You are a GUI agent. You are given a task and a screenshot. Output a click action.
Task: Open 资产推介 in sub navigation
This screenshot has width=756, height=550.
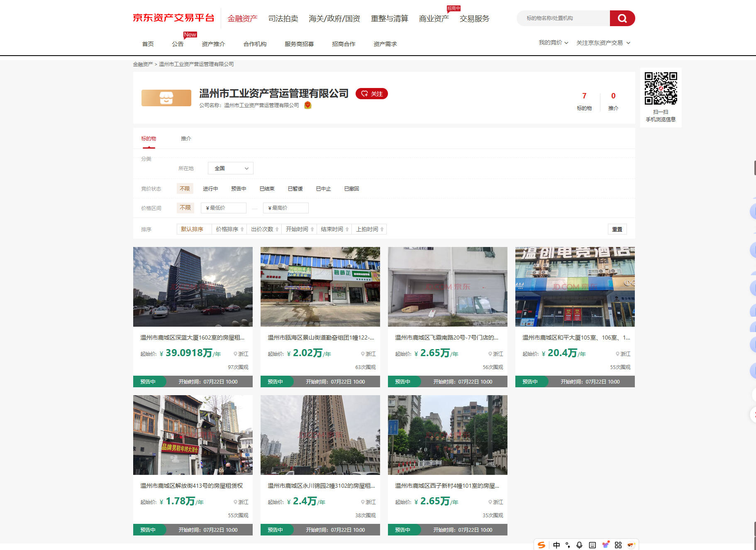pyautogui.click(x=213, y=44)
